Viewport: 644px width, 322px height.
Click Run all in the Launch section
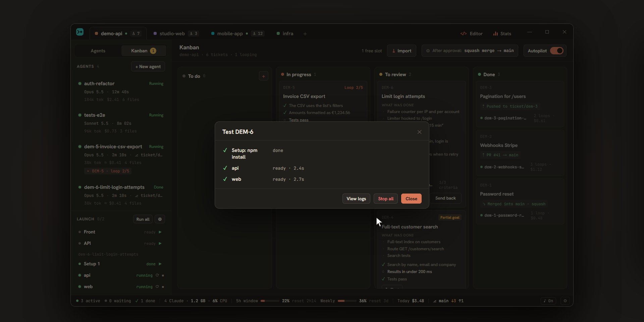click(143, 219)
